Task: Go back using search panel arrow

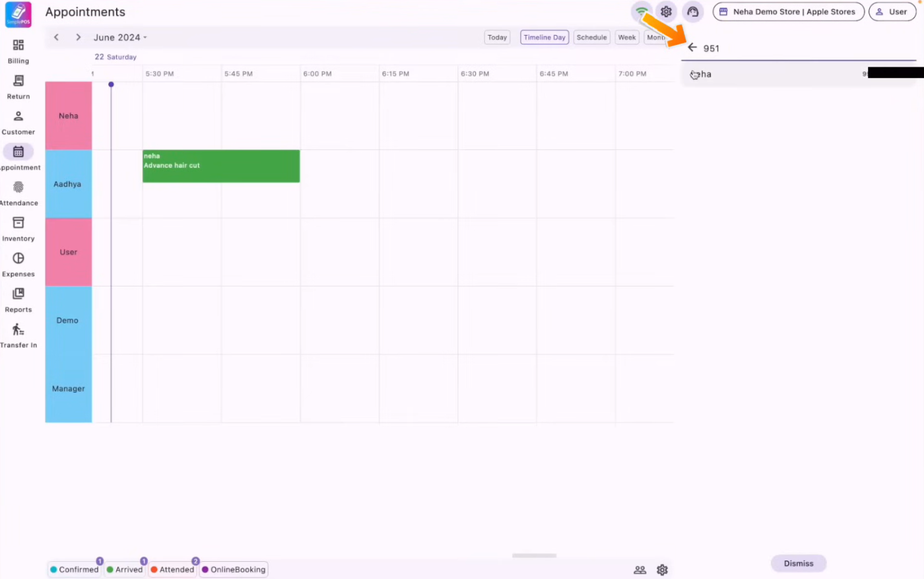Action: point(692,48)
